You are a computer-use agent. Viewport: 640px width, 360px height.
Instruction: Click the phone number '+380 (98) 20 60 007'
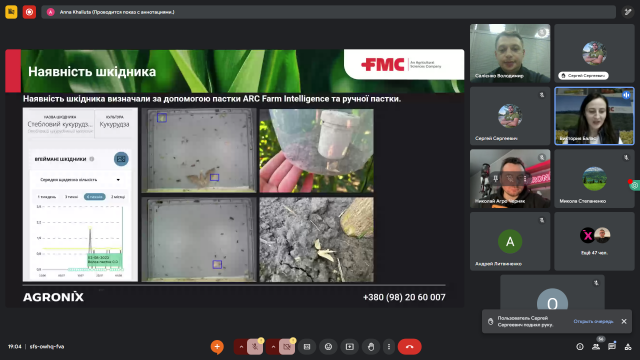tap(404, 297)
